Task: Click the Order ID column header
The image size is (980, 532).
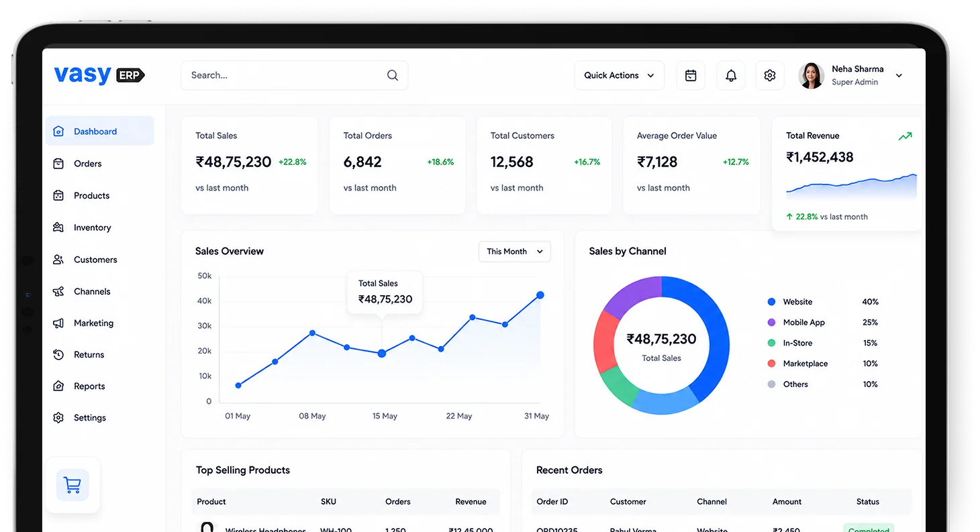Action: (552, 501)
